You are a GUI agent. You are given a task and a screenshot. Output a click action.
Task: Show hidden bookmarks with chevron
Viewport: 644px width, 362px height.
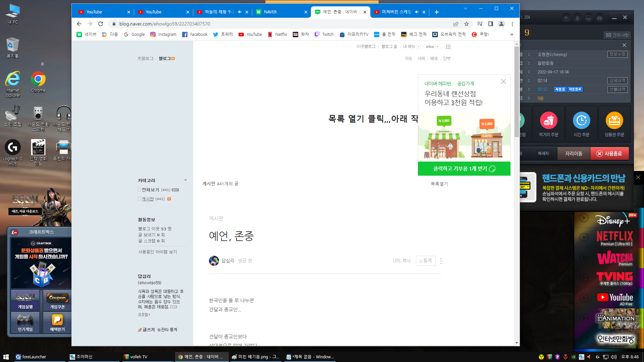(x=512, y=34)
